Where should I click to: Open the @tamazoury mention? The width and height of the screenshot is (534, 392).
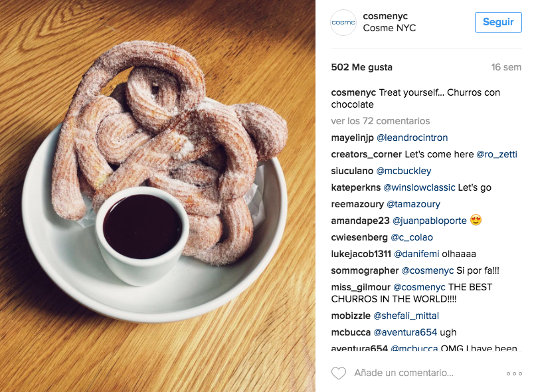[413, 205]
